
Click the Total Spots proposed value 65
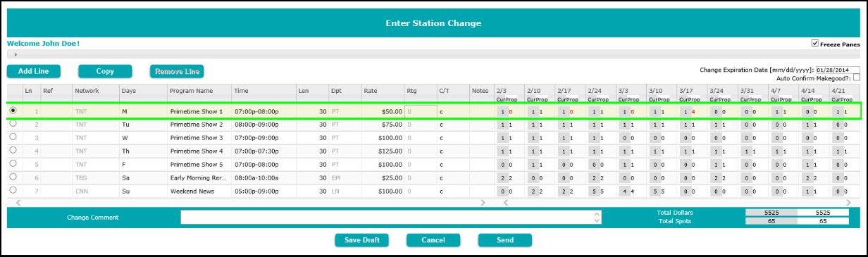[x=823, y=221]
